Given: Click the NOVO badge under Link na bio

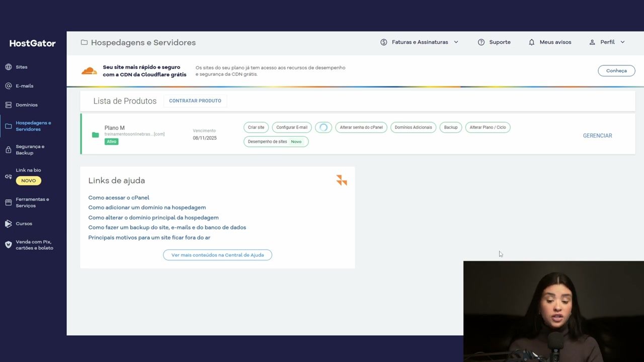Looking at the screenshot, I should 29,181.
